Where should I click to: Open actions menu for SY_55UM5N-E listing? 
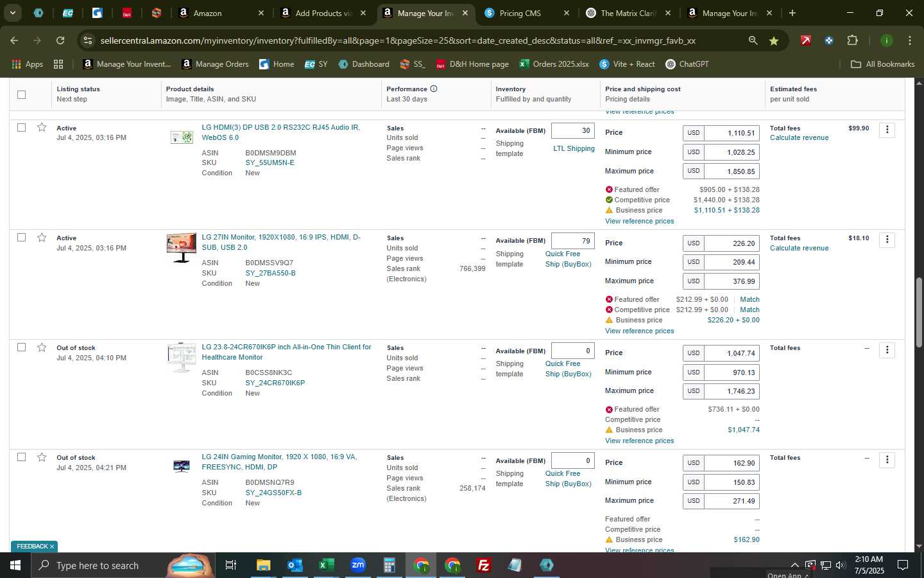tap(887, 130)
